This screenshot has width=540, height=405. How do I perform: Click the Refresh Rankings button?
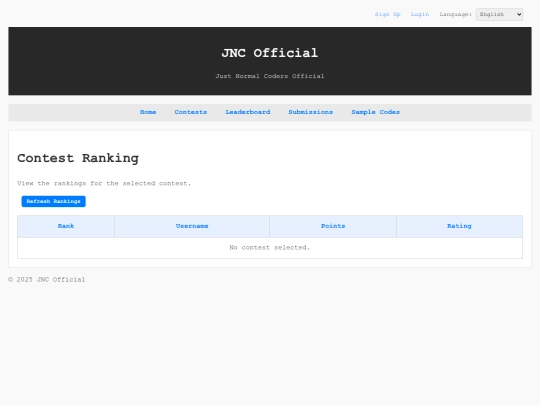(53, 201)
